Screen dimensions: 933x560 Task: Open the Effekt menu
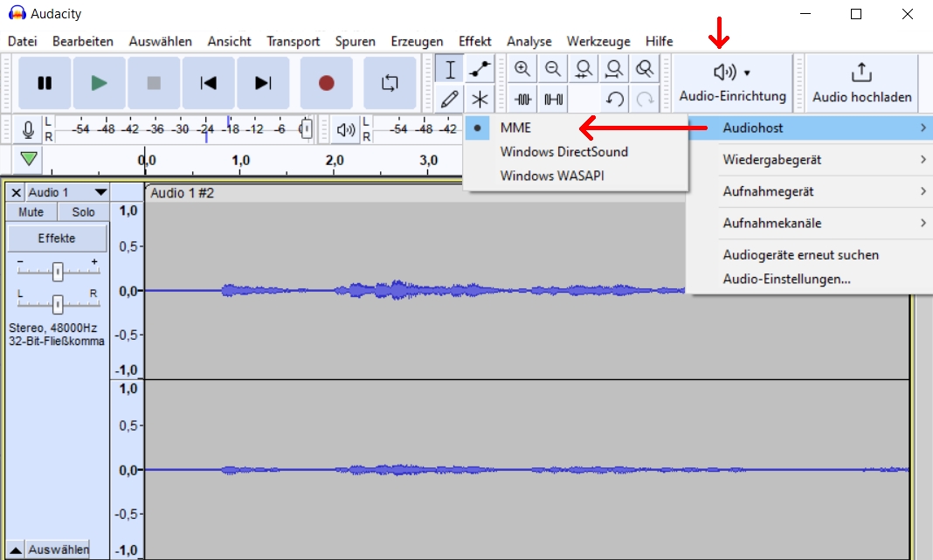(x=475, y=41)
